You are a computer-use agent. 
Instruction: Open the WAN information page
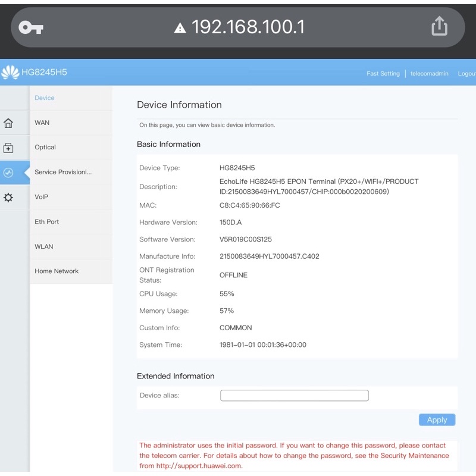42,123
